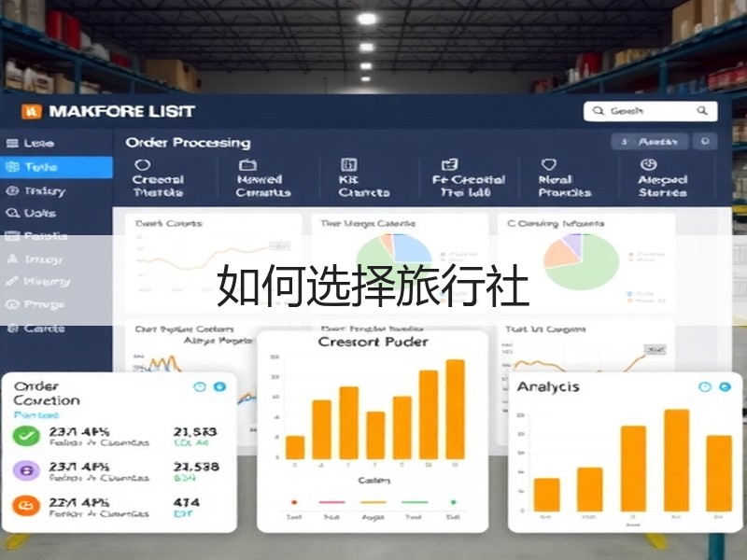Click the heart icon above Rleal Prancits
The height and width of the screenshot is (560, 747).
pyautogui.click(x=549, y=164)
